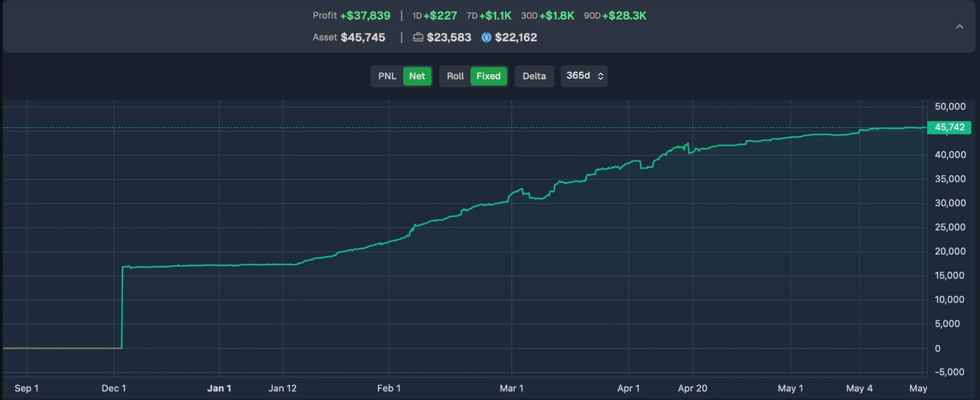The width and height of the screenshot is (980, 400).
Task: Click the 35,000 price axis label
Action: click(x=950, y=179)
